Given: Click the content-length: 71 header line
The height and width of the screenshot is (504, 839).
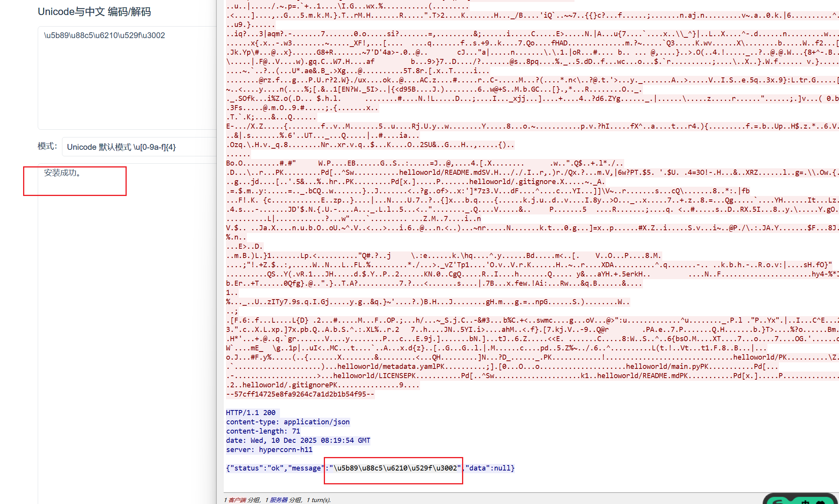Looking at the screenshot, I should [263, 431].
